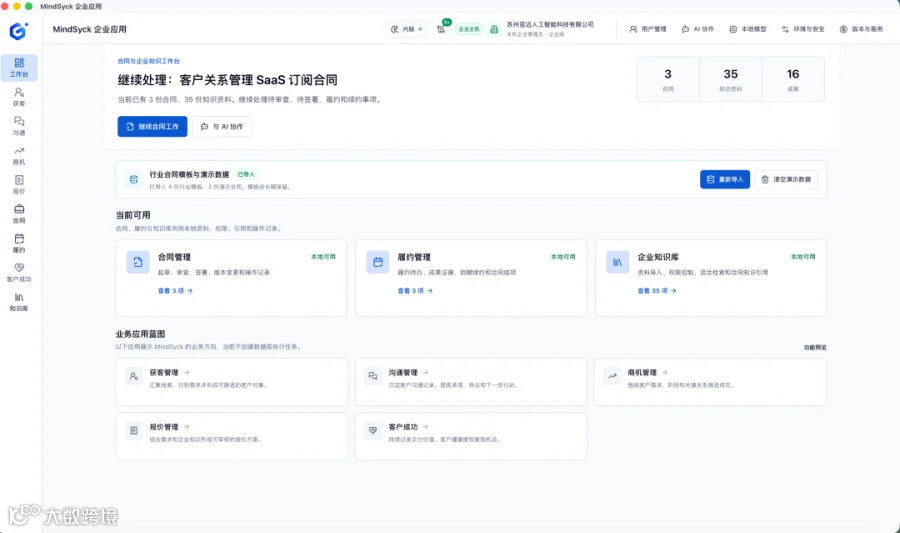900x533 pixels.
Task: Click the 企业主机 badge in the header
Action: pyautogui.click(x=469, y=29)
